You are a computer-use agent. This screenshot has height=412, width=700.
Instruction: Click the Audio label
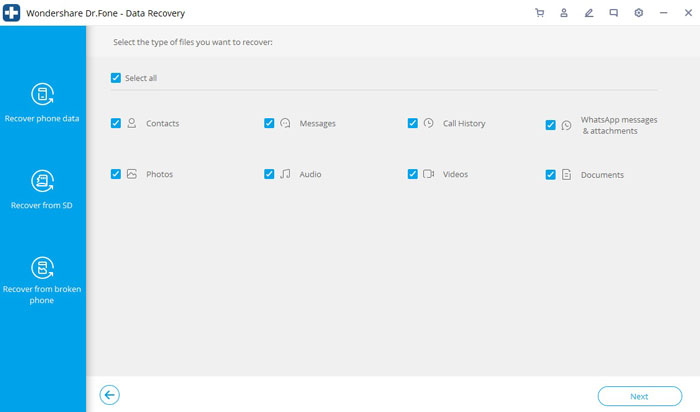(x=310, y=175)
